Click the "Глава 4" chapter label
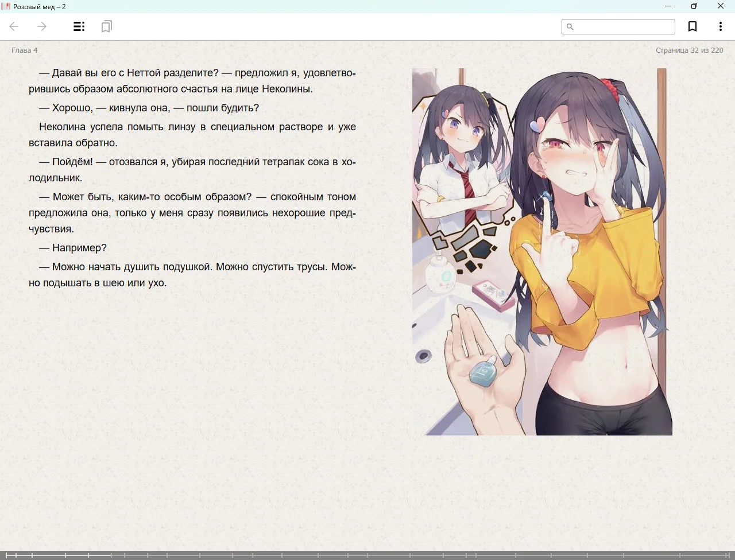 pyautogui.click(x=25, y=50)
